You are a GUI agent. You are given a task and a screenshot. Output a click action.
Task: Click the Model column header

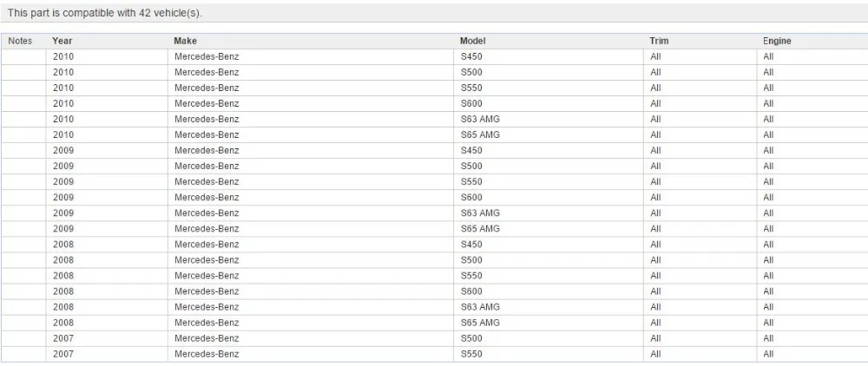[548, 41]
